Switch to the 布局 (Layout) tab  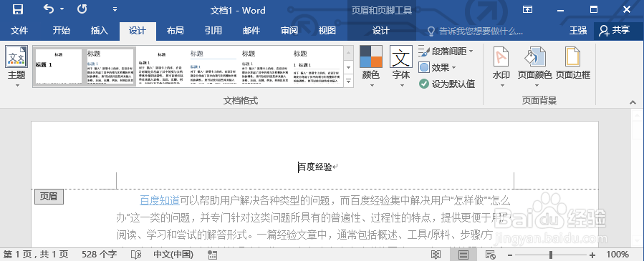click(176, 31)
